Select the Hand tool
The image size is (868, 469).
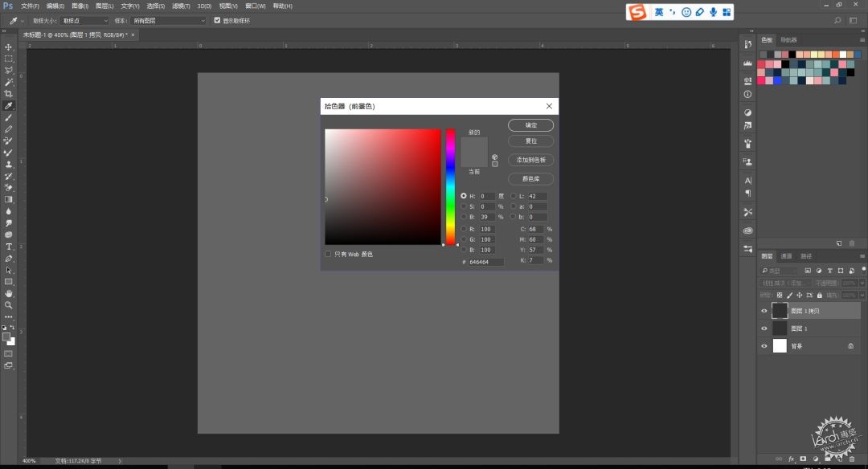[8, 294]
